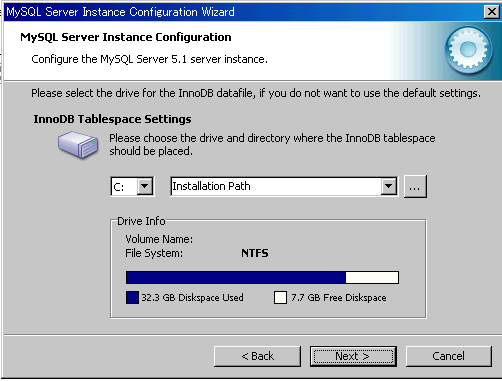Click the 'InnoDB Tablespace Settings' heading
The height and width of the screenshot is (381, 502).
pyautogui.click(x=112, y=119)
